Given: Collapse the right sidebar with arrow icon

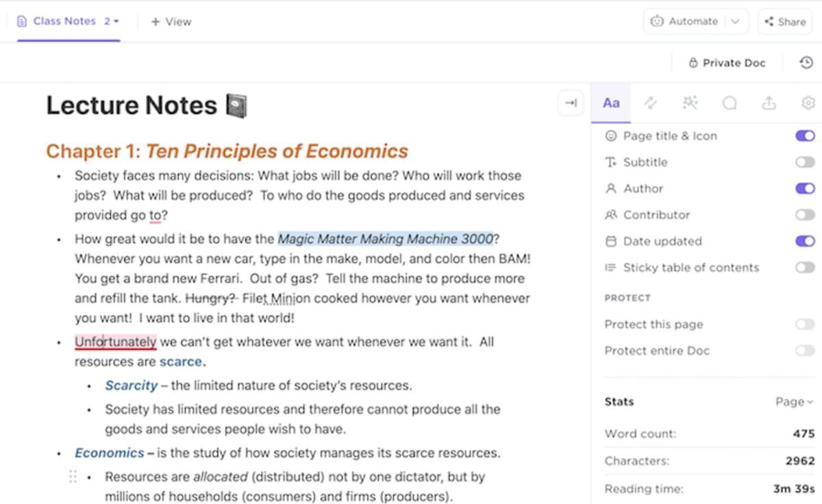Looking at the screenshot, I should [571, 103].
